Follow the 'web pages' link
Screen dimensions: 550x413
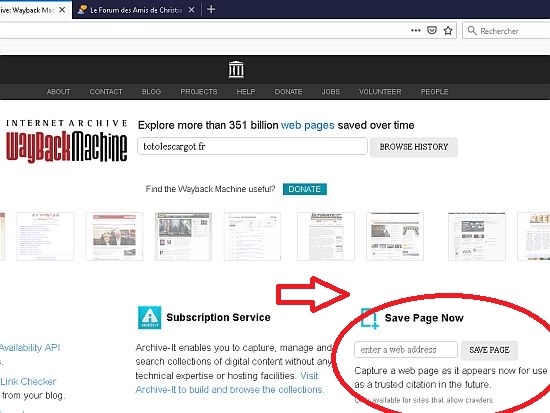308,125
